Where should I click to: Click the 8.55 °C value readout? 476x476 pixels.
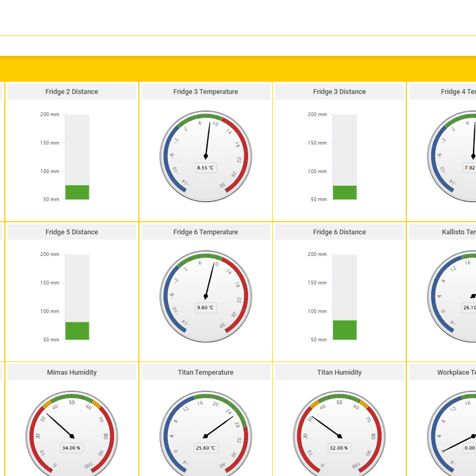pyautogui.click(x=205, y=168)
